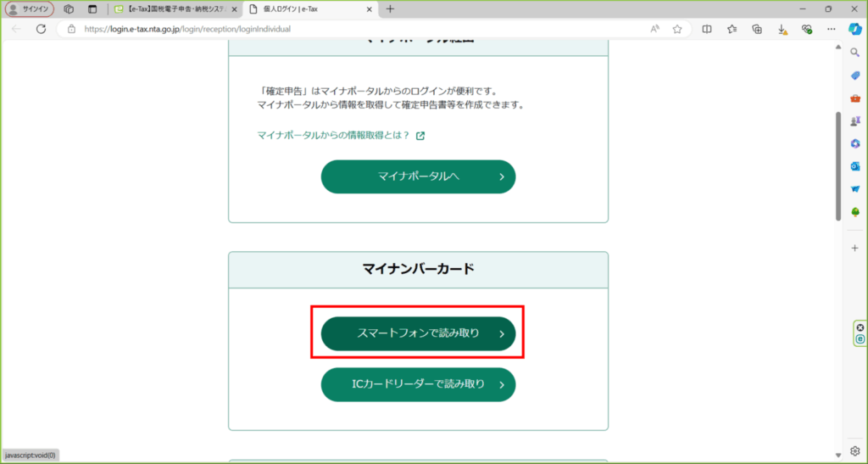Open the downloads icon
The width and height of the screenshot is (868, 464).
[x=782, y=30]
